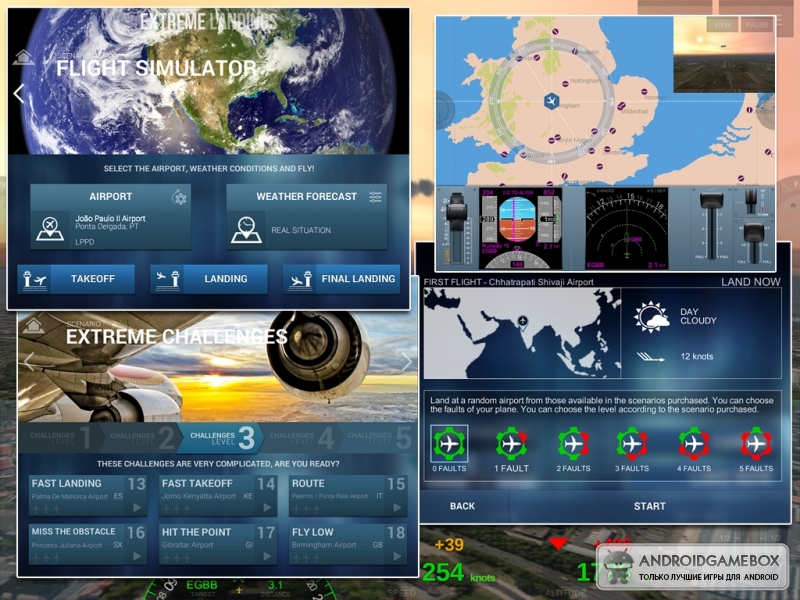Click the home icon in Flight Simulator panel
The width and height of the screenshot is (800, 600).
click(23, 57)
